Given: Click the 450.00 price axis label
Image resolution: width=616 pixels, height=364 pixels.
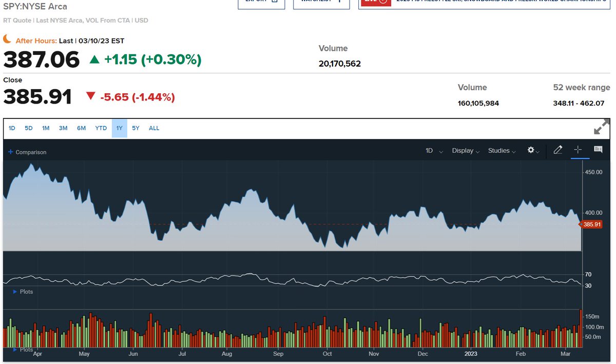Looking at the screenshot, I should [x=593, y=172].
